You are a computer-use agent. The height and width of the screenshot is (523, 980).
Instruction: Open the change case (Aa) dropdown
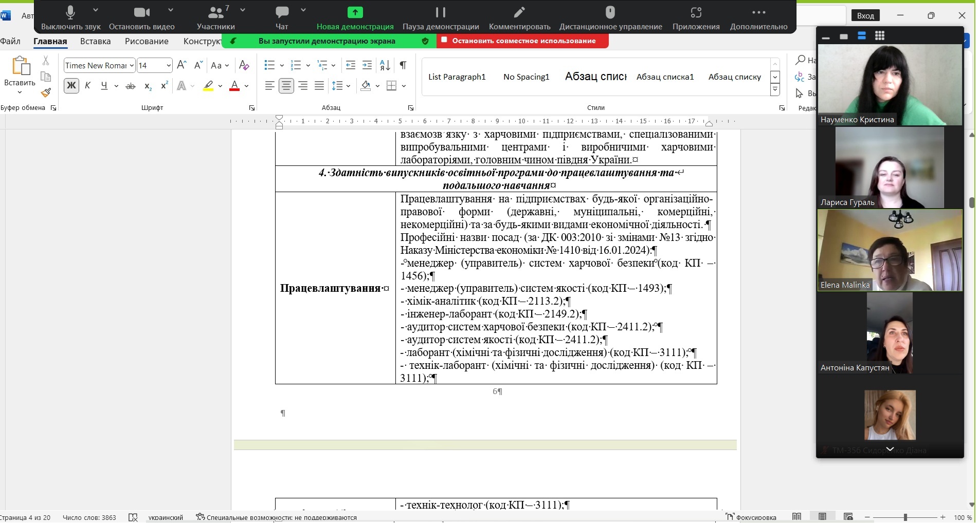click(x=220, y=65)
